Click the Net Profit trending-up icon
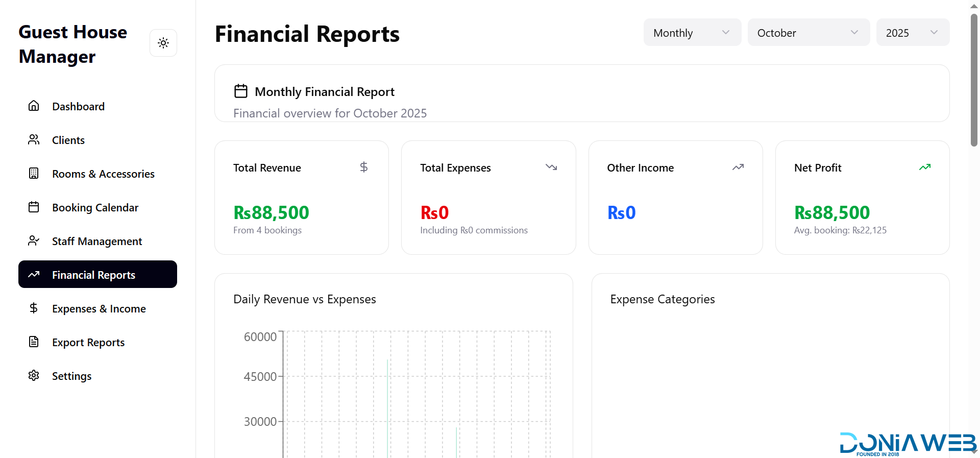Screen dimensions: 980x458 click(x=924, y=167)
